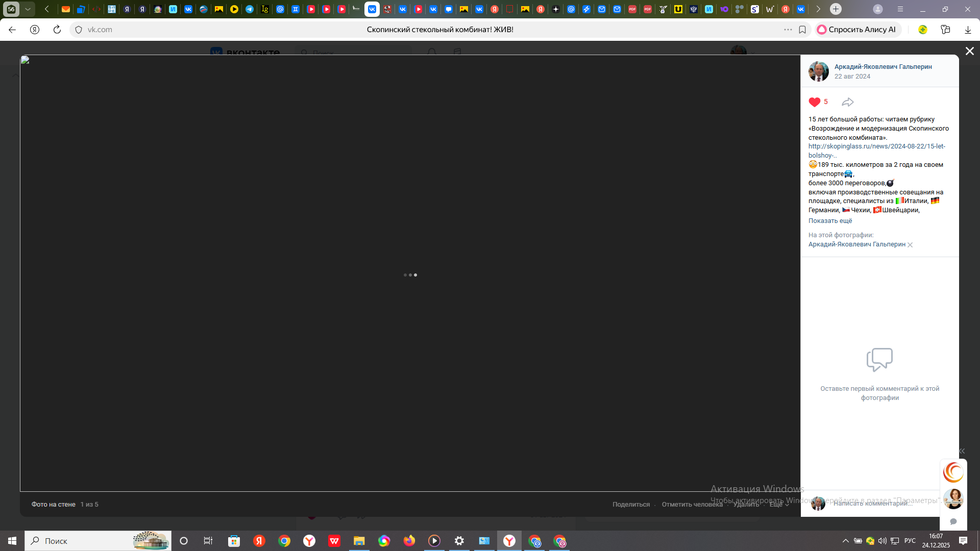This screenshot has width=980, height=551.
Task: Expand post text via 'Показать ещё'
Action: pos(830,221)
